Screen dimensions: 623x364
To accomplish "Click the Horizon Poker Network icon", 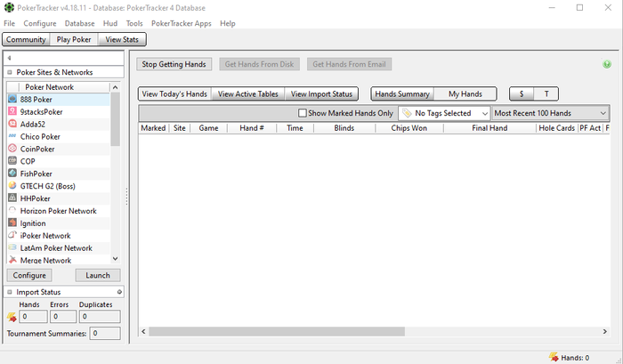I will (x=12, y=210).
